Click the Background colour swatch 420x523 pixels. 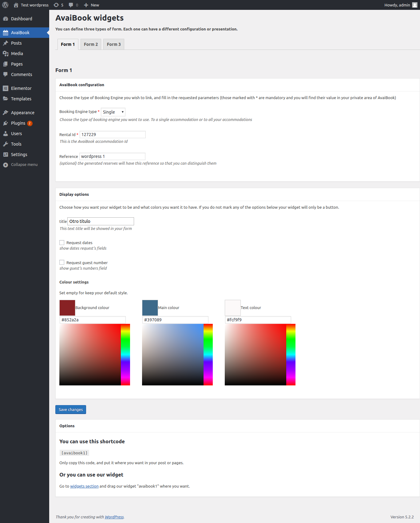[67, 308]
